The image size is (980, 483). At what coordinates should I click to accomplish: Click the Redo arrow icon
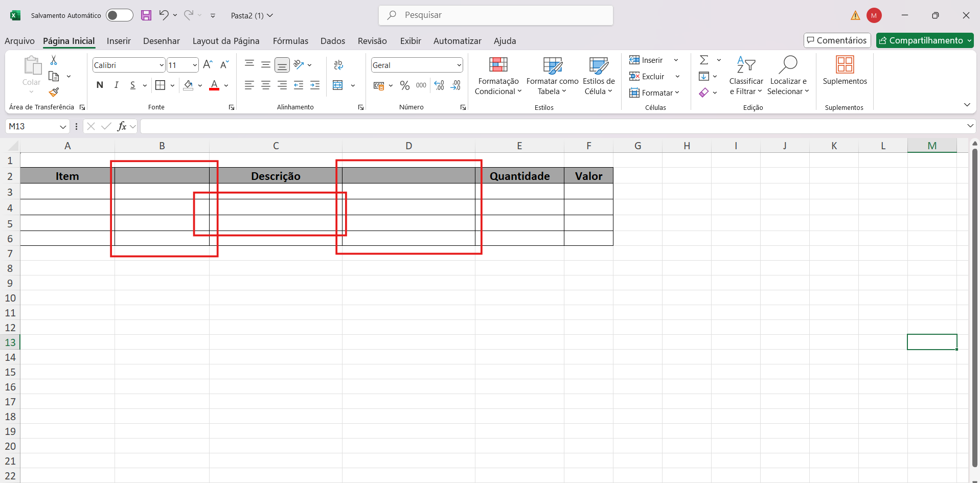(189, 15)
